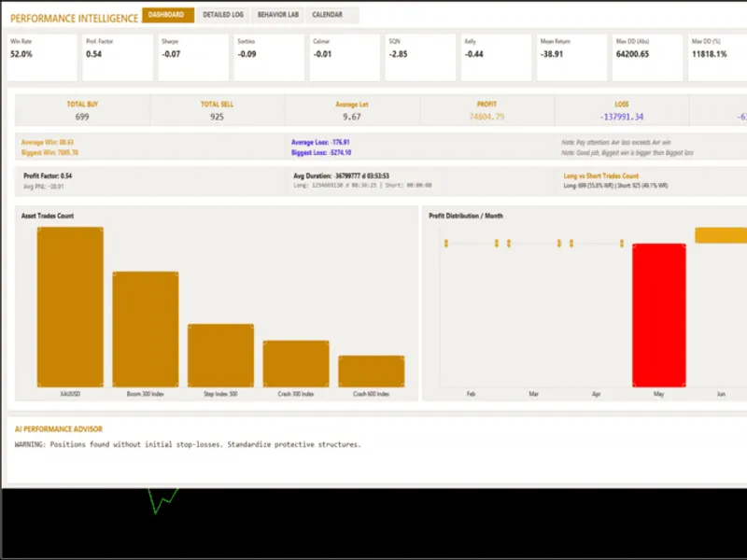This screenshot has height=560, width=747.
Task: Click the orange Jun bar in Profit Distribution
Action: 721,235
